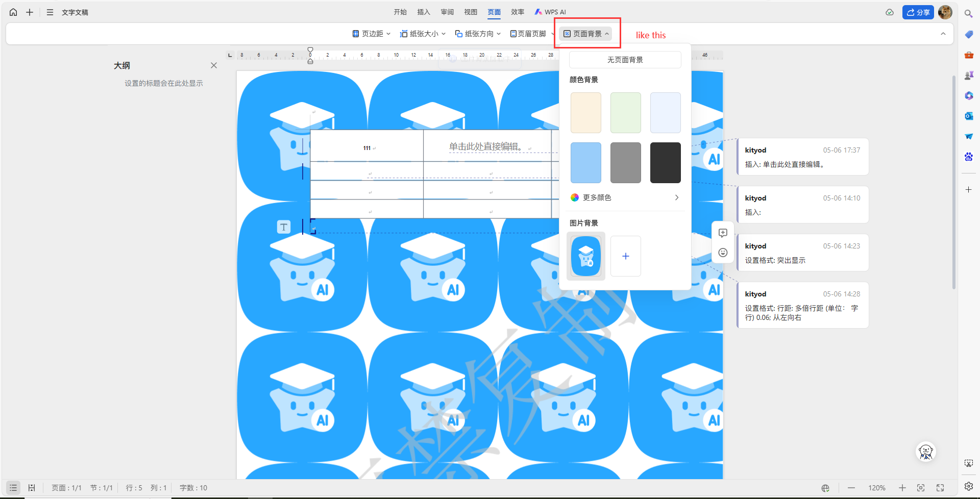This screenshot has height=499, width=980.
Task: Open the hamburger file menu
Action: point(50,12)
